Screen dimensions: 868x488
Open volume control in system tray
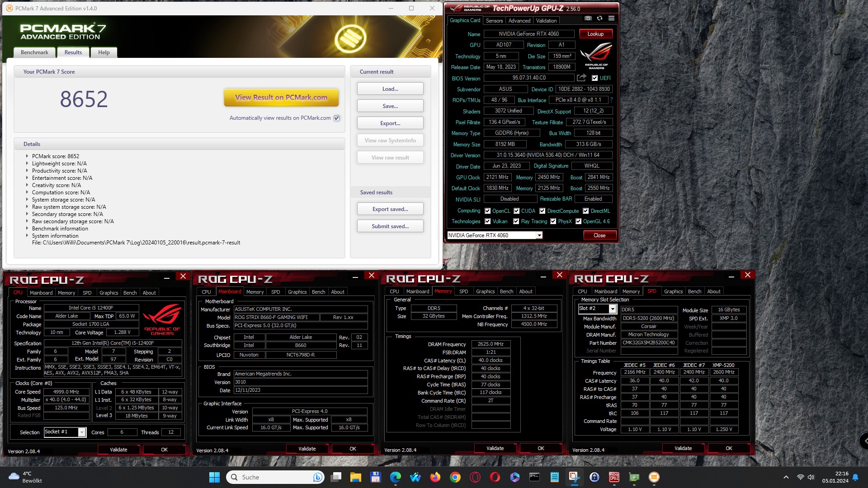click(811, 477)
